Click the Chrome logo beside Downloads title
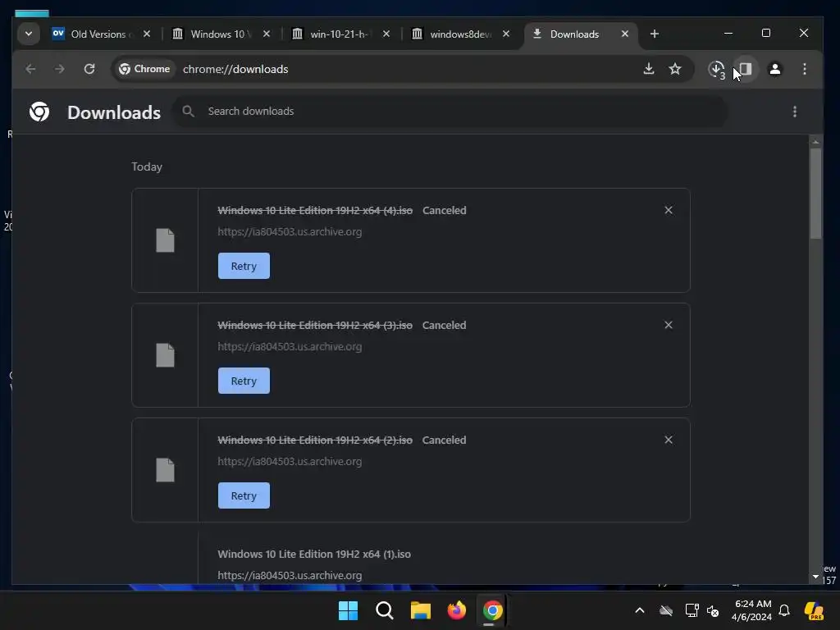The image size is (840, 630). point(39,112)
